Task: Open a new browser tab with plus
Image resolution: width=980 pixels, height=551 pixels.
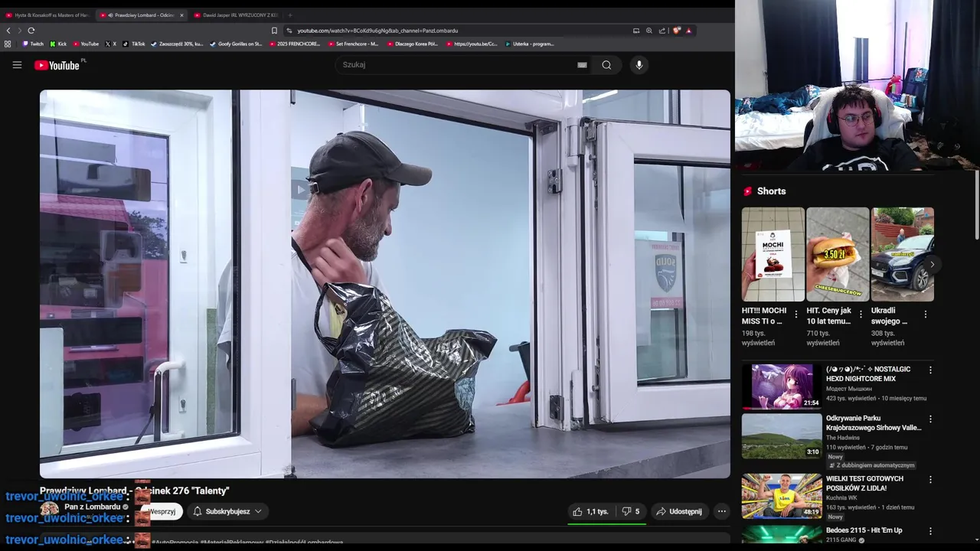Action: click(x=289, y=15)
